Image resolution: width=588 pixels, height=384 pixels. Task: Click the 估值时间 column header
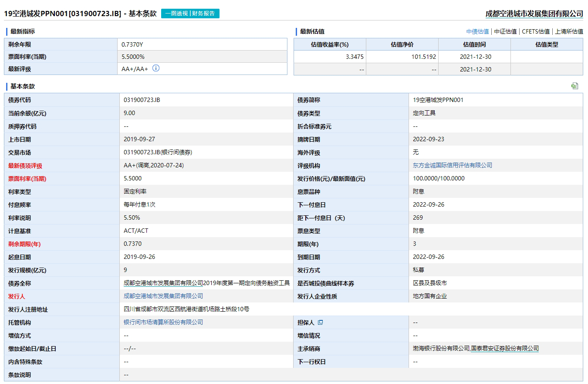[474, 44]
